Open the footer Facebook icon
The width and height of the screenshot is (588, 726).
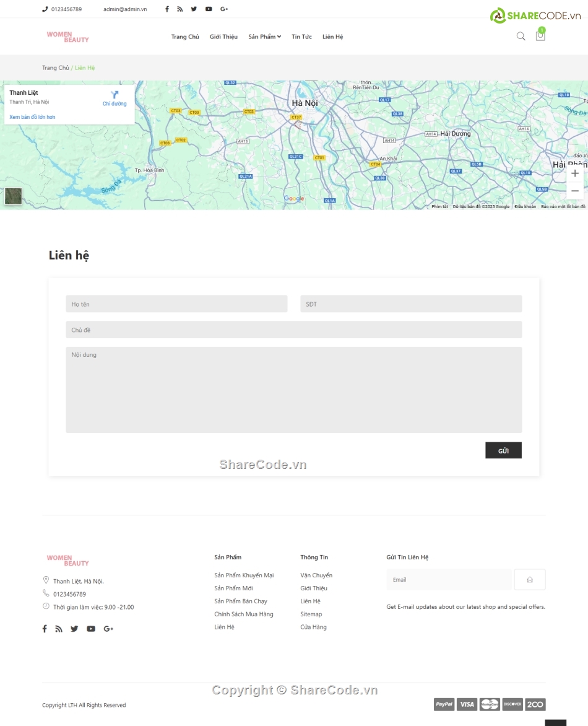(45, 629)
